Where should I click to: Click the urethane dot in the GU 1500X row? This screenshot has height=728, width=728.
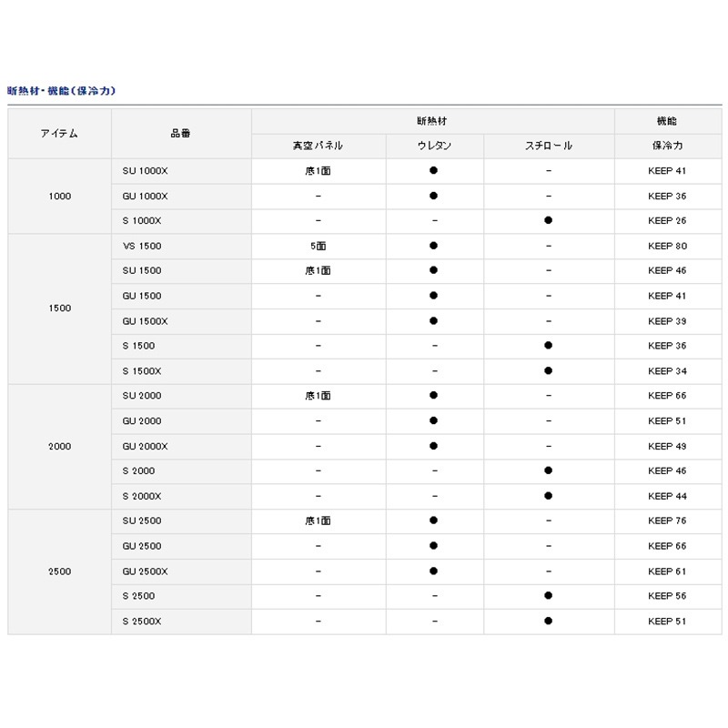(434, 321)
